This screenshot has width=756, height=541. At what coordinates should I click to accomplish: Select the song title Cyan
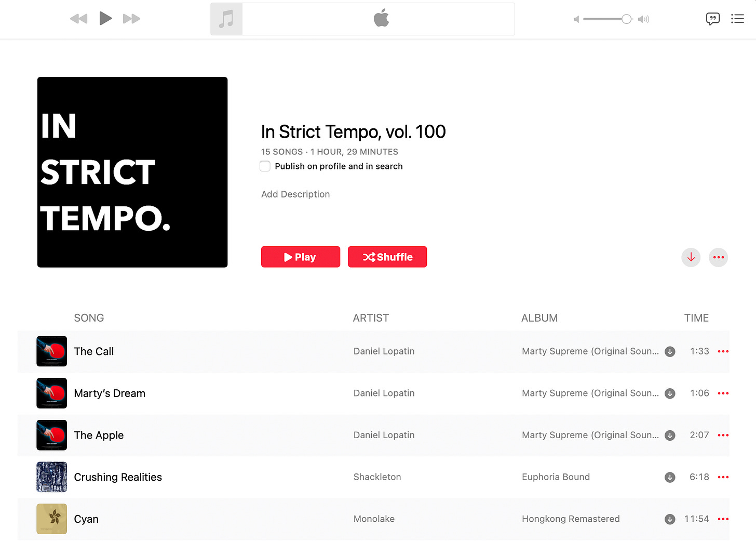pos(86,519)
